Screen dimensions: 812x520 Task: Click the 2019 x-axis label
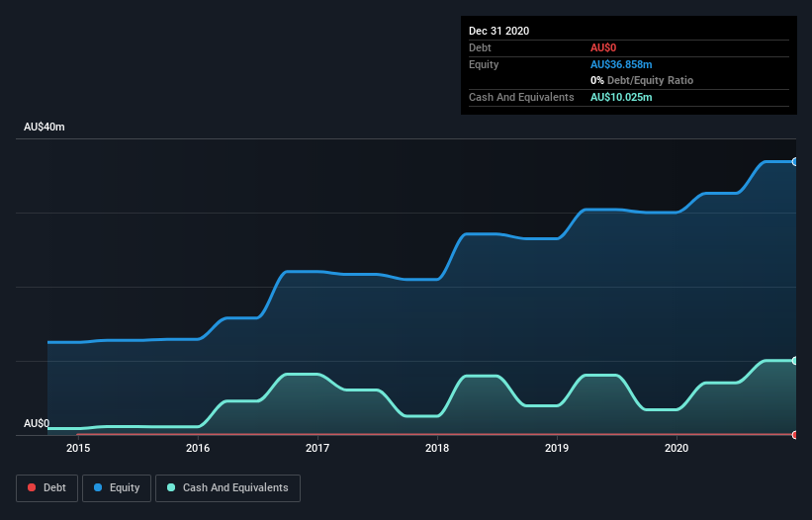tap(557, 448)
